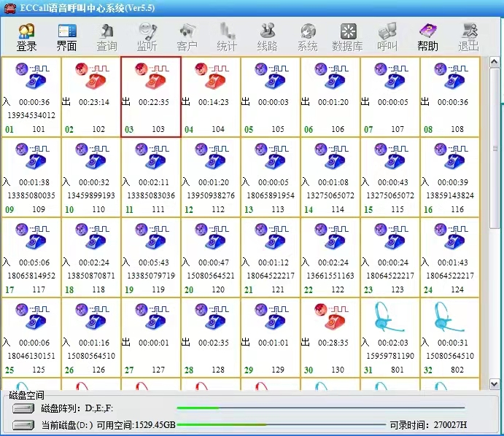Select phone icon of channel 12
Screen dimensions: 504x436
(x=212, y=156)
